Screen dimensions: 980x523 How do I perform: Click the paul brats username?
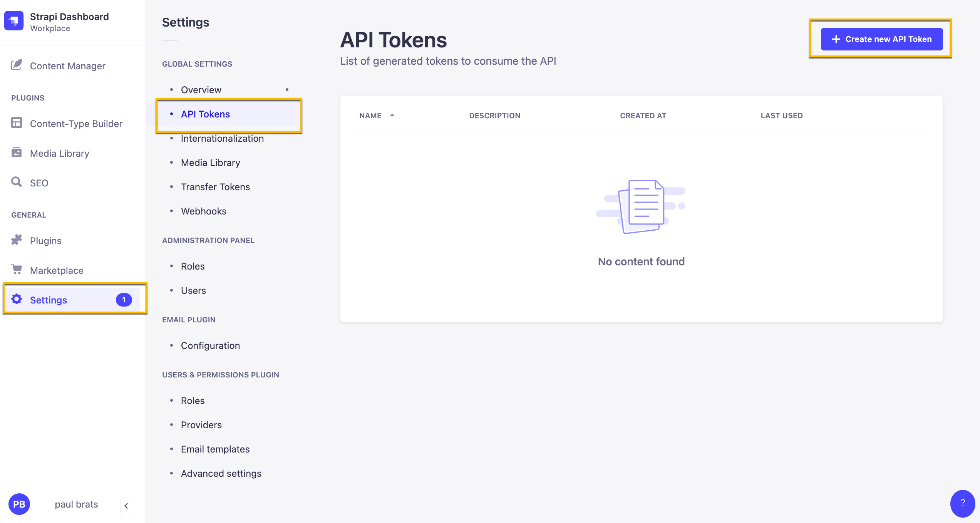76,504
